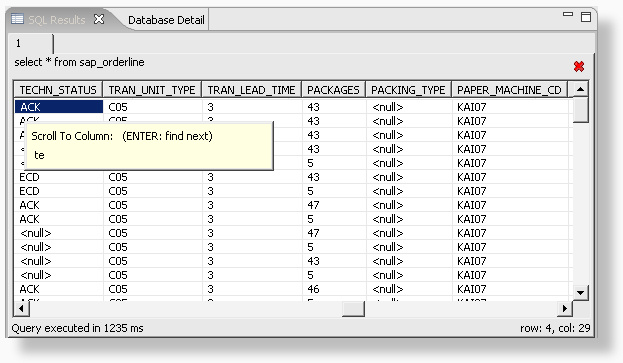
Task: Maximize the results view panel
Action: pyautogui.click(x=586, y=17)
